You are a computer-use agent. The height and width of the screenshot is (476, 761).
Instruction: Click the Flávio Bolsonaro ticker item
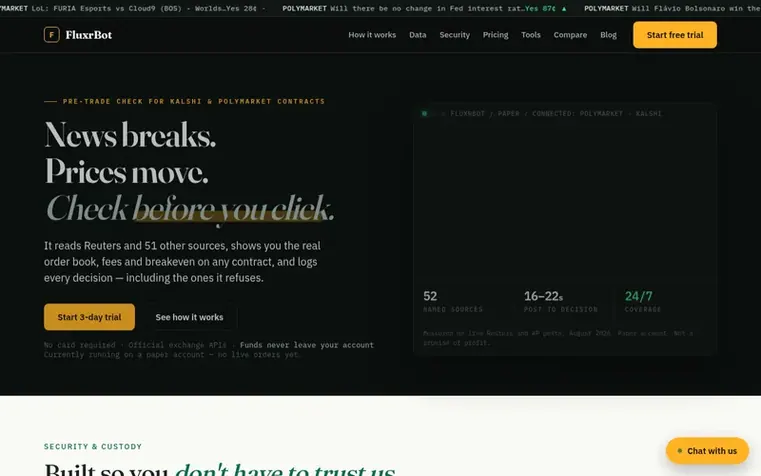pos(672,8)
